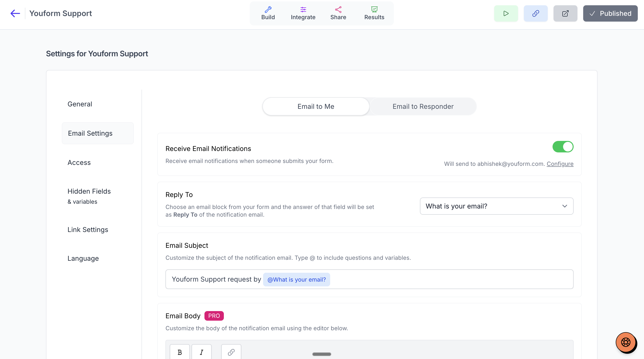Open the Build tab

(x=268, y=13)
